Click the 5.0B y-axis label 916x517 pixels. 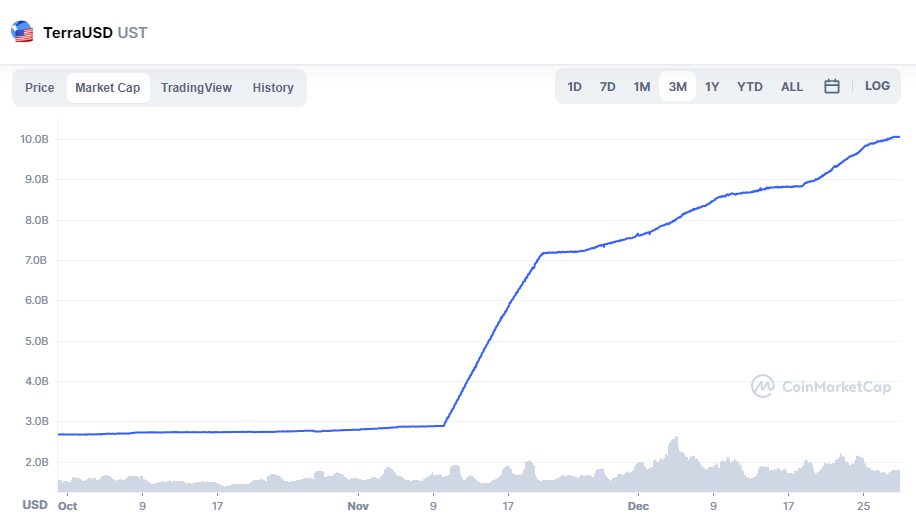pyautogui.click(x=37, y=341)
